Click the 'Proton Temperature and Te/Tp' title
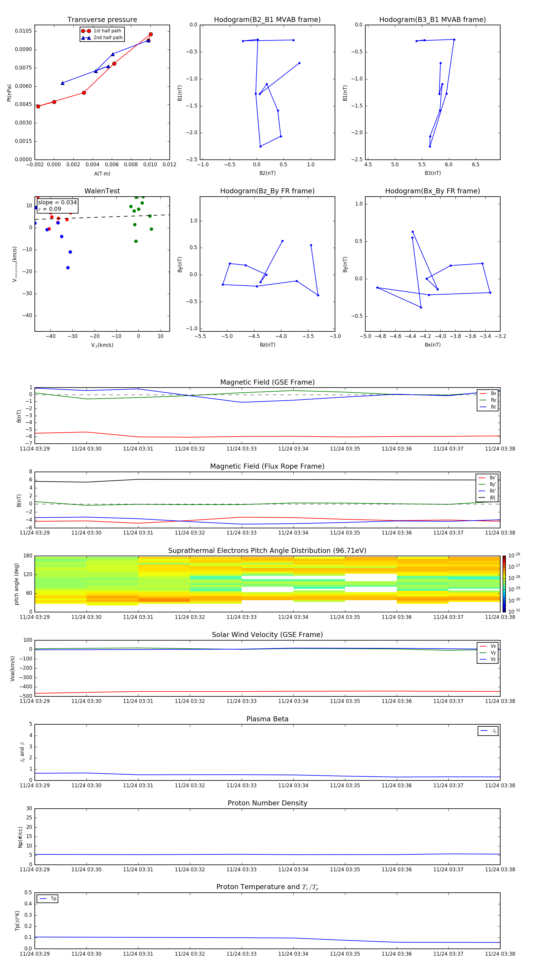The height and width of the screenshot is (980, 535). pyautogui.click(x=267, y=887)
